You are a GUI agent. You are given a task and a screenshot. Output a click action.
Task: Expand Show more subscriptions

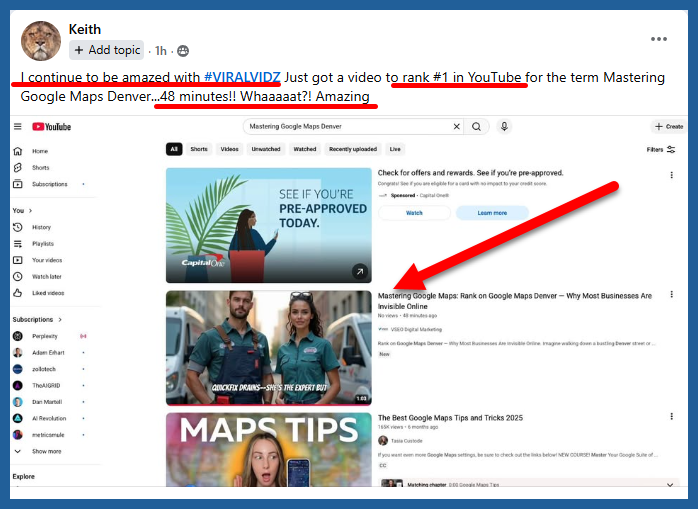coord(46,451)
